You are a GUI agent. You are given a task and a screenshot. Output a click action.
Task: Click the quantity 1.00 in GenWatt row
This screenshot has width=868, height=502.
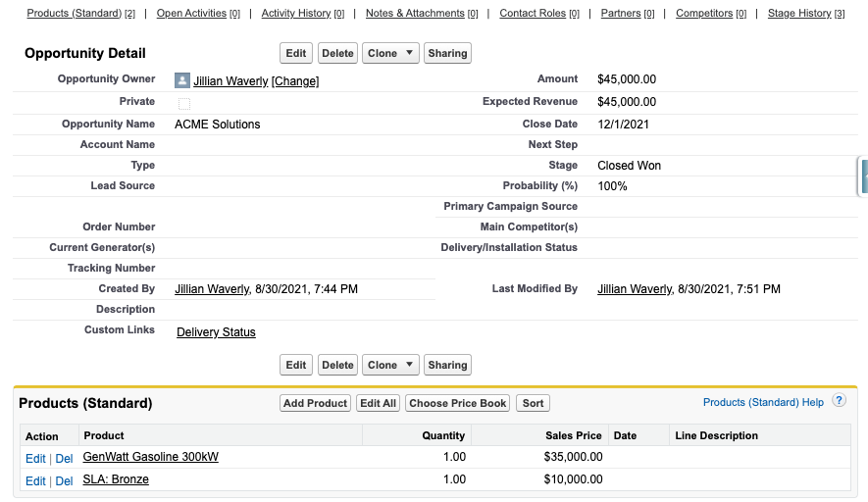[454, 457]
